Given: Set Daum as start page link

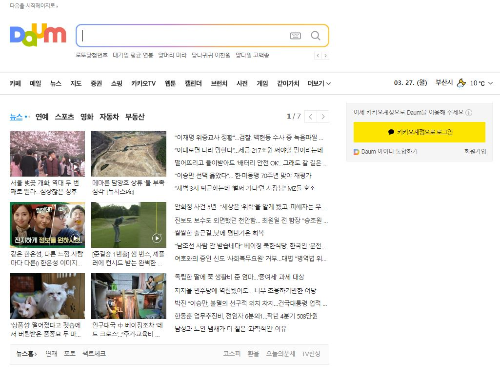Looking at the screenshot, I should (x=33, y=6).
